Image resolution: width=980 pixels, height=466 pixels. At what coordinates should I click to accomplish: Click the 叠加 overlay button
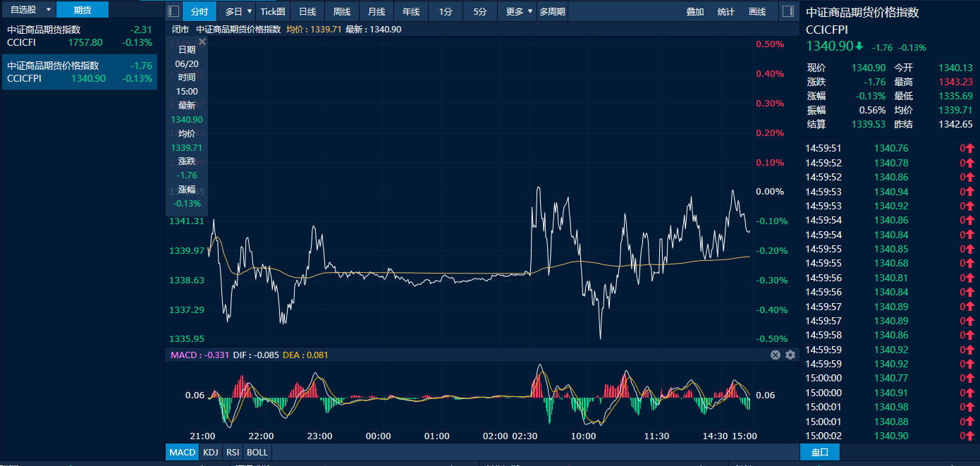pos(695,11)
